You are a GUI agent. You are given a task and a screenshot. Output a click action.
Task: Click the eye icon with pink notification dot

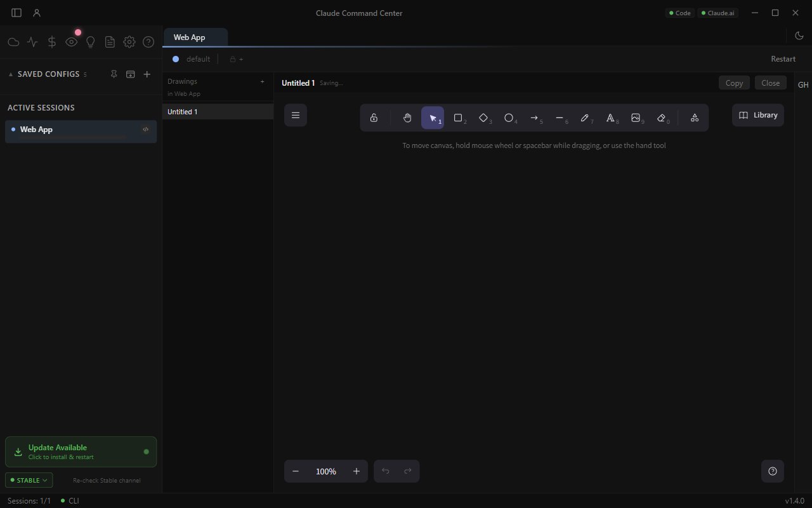coord(72,42)
